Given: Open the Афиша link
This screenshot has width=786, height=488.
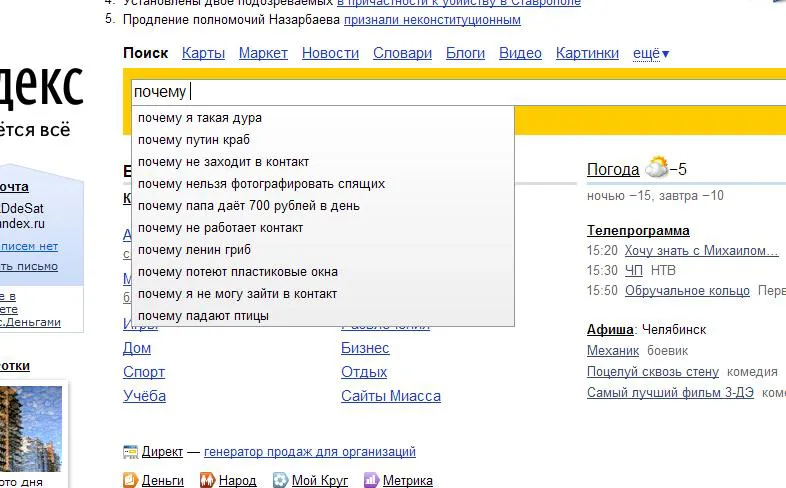Looking at the screenshot, I should coord(610,330).
